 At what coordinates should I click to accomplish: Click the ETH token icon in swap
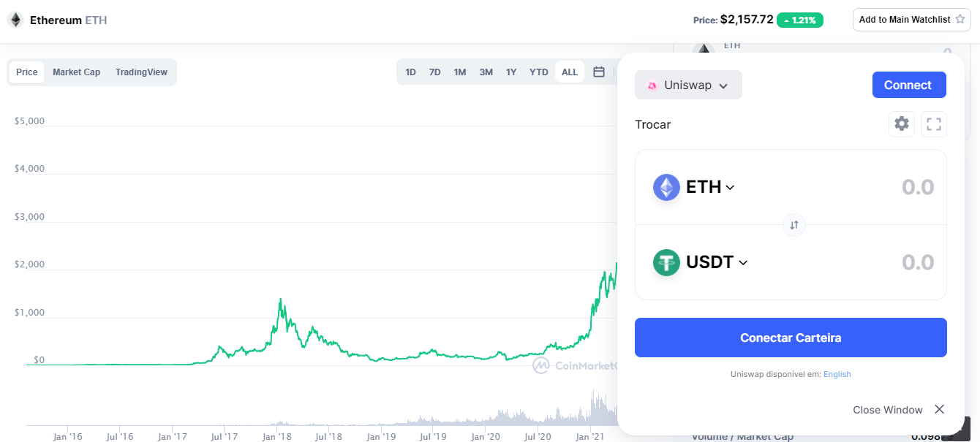(666, 188)
